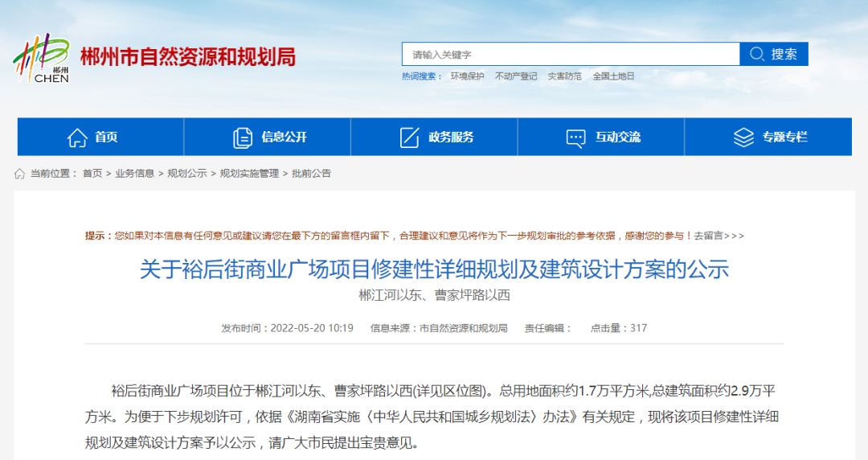
Task: Select hot search term 全国土地日
Action: pyautogui.click(x=613, y=76)
